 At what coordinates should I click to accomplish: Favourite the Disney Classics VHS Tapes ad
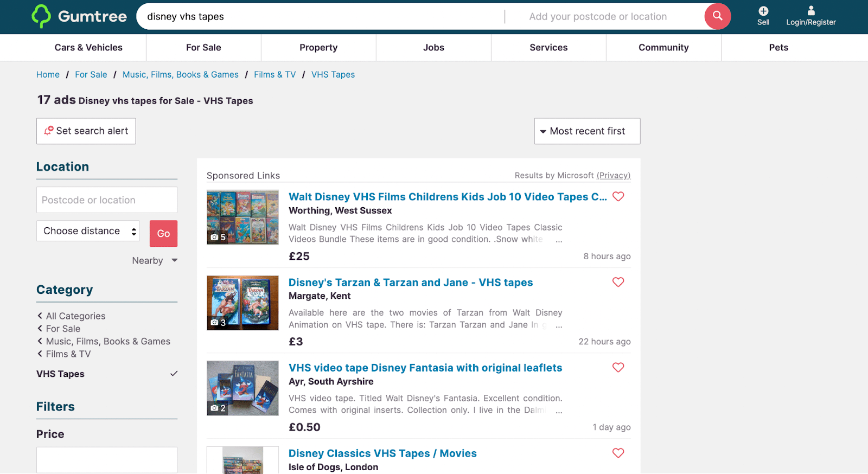coord(618,453)
